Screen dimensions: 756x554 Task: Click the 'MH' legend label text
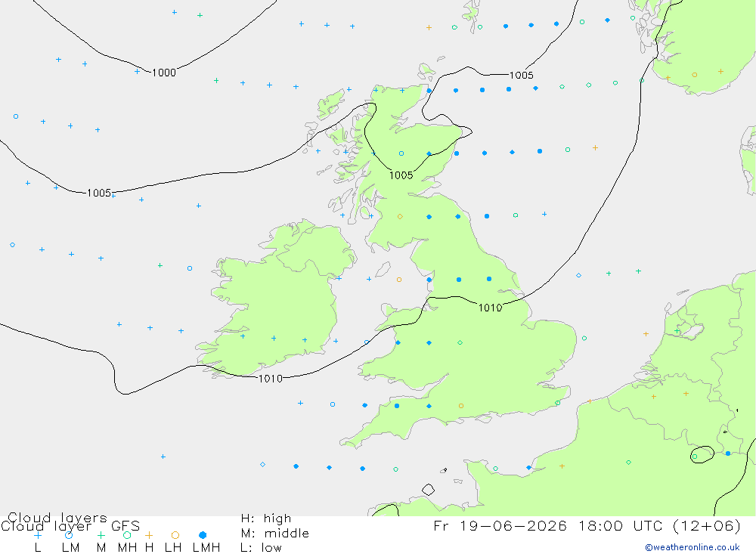pyautogui.click(x=127, y=548)
